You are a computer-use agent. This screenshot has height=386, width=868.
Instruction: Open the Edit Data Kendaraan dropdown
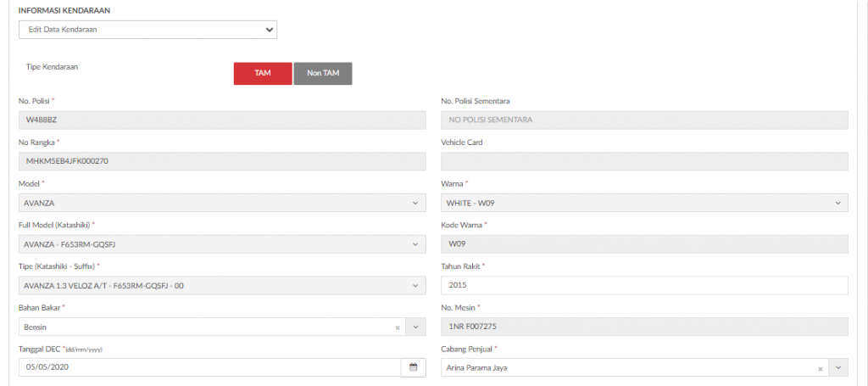(147, 30)
